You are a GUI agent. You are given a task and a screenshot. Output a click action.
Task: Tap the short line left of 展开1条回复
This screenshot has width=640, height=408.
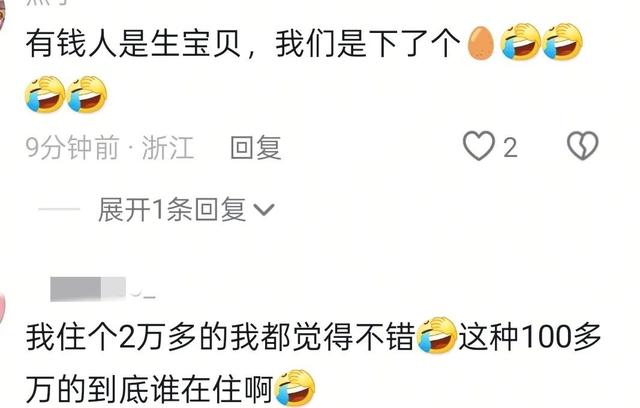point(60,209)
